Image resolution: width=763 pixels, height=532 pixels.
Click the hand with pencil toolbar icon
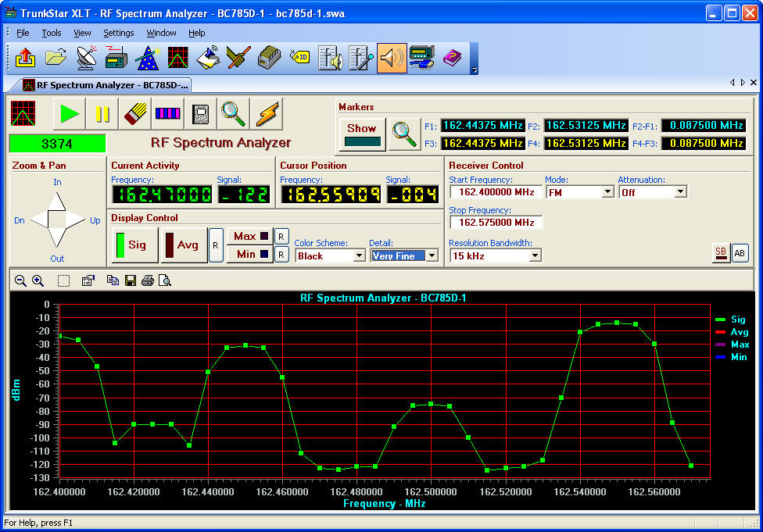(x=239, y=58)
